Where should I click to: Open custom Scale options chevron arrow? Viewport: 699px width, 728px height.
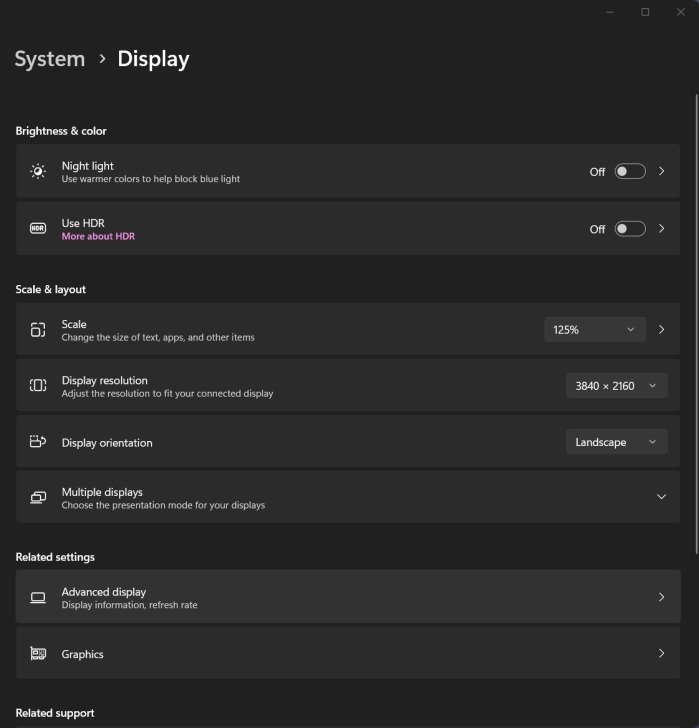click(661, 329)
